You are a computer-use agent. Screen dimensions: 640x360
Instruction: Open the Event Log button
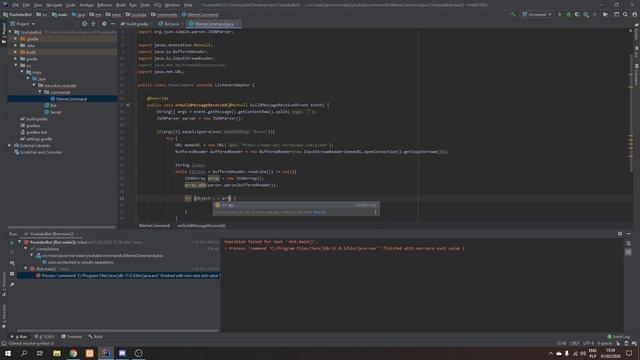[x=618, y=337]
